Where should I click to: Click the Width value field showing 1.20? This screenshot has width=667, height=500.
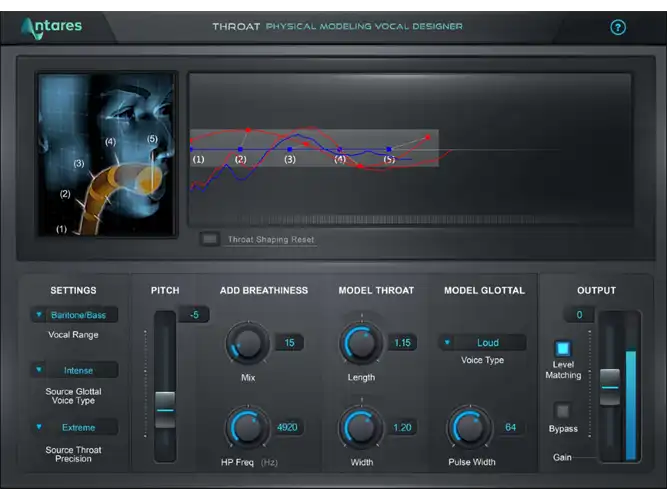pyautogui.click(x=402, y=427)
